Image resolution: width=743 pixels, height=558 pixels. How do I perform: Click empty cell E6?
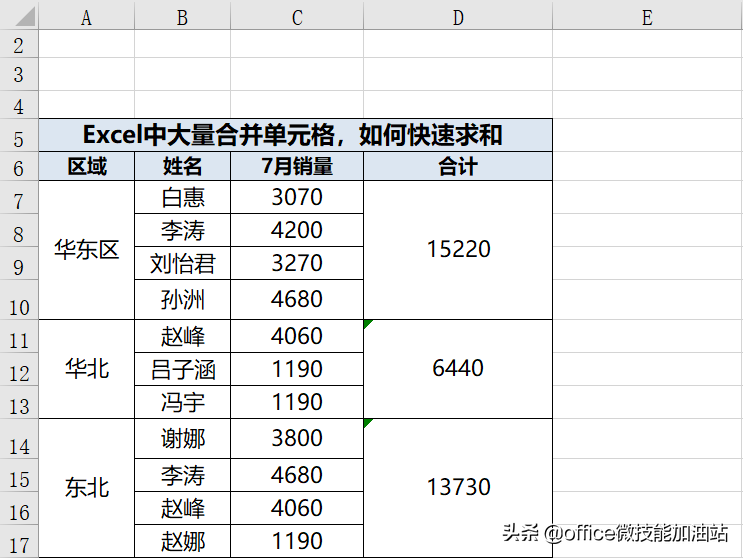coord(648,166)
